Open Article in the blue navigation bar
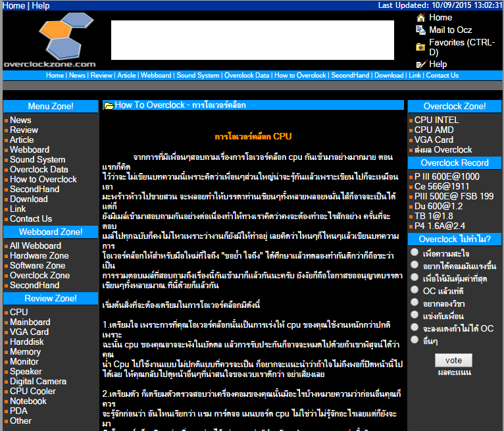Image resolution: width=504 pixels, height=431 pixels. click(x=126, y=75)
